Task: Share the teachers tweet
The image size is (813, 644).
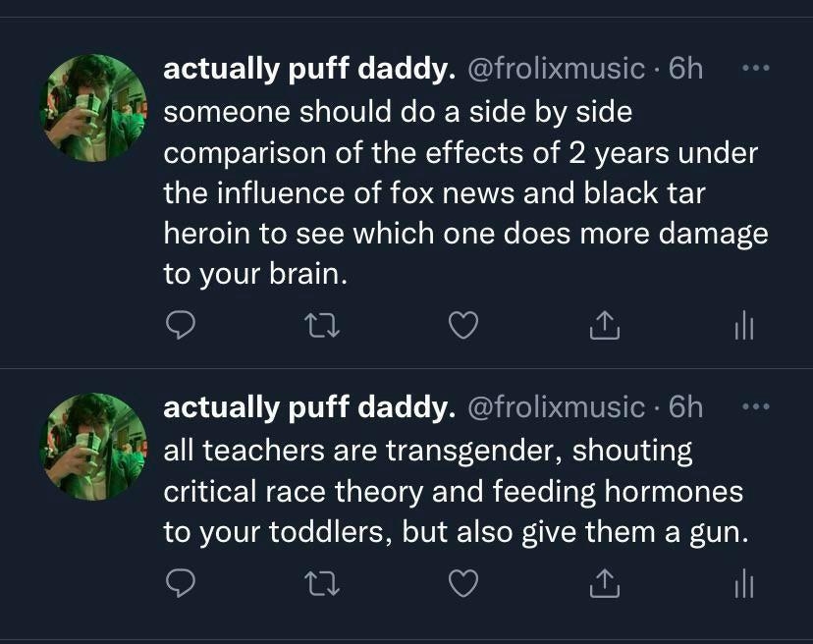Action: pos(605,584)
